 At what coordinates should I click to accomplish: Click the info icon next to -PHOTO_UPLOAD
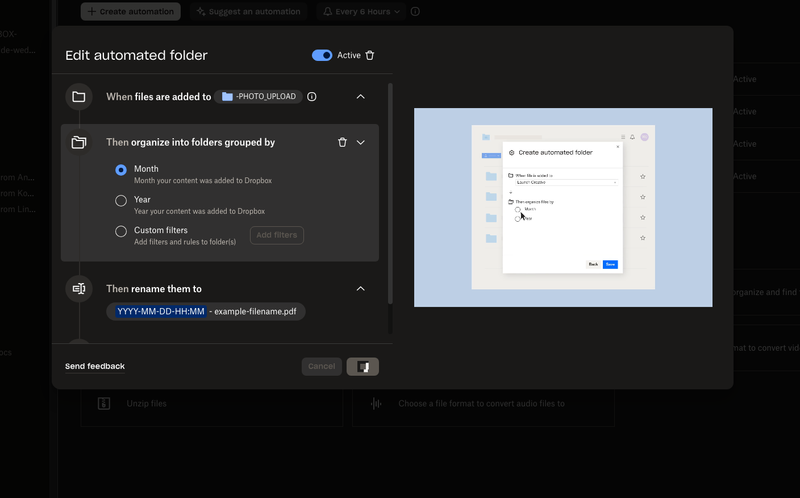(312, 97)
